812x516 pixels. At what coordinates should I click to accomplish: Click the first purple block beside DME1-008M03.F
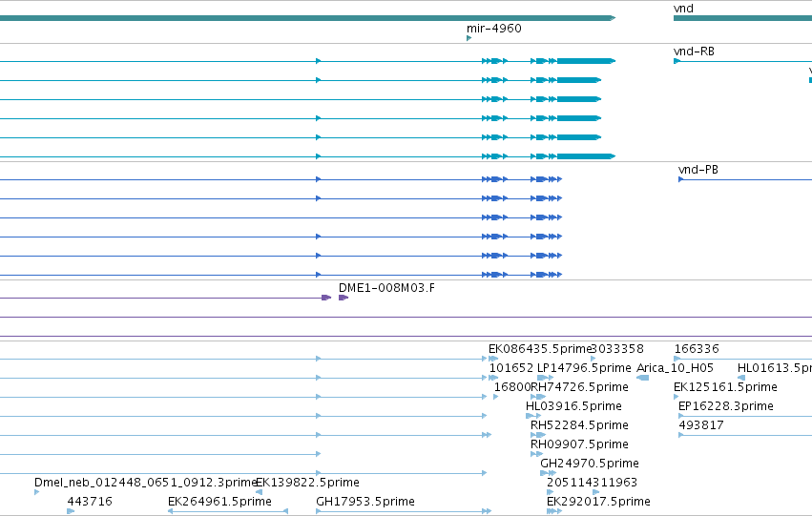(326, 298)
